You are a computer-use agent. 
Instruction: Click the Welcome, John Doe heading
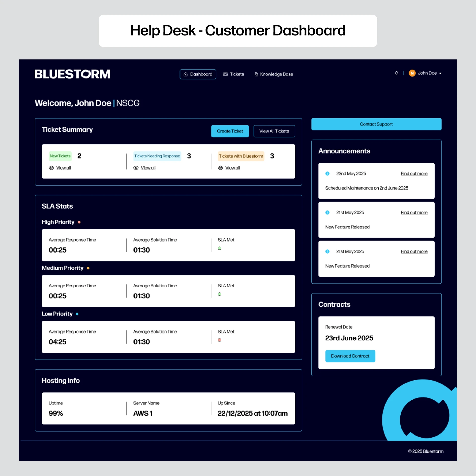click(73, 103)
